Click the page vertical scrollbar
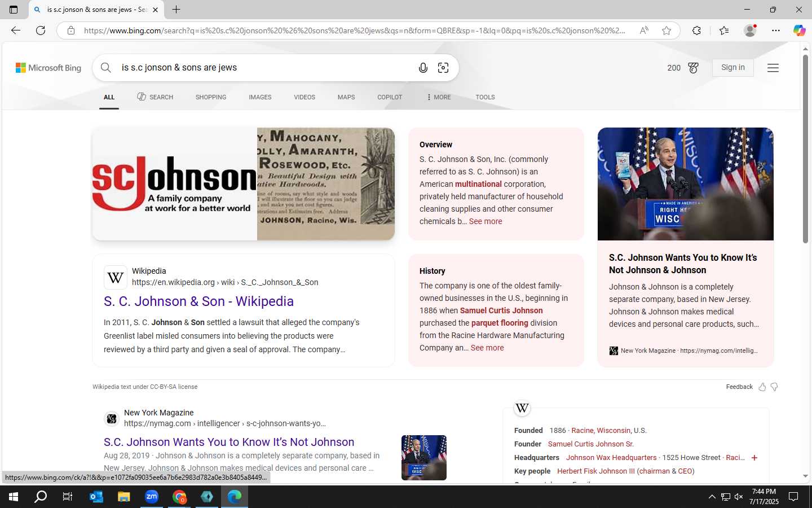The width and height of the screenshot is (812, 508). coord(806,149)
